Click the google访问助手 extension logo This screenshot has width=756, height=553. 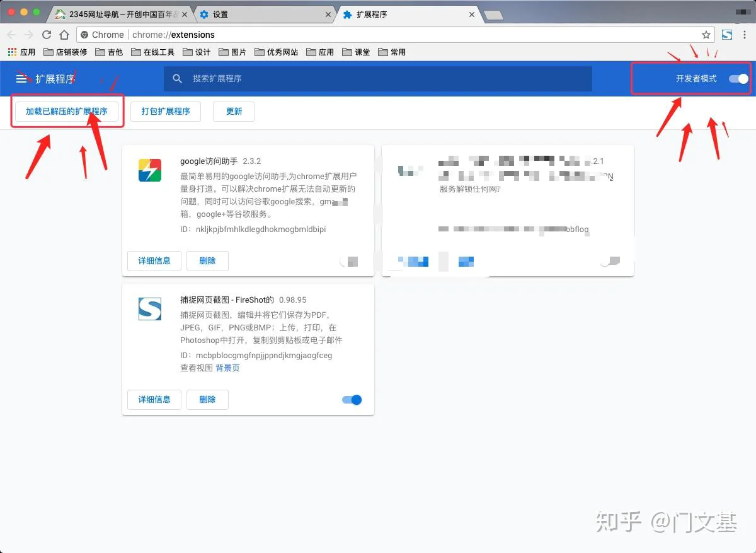(150, 170)
